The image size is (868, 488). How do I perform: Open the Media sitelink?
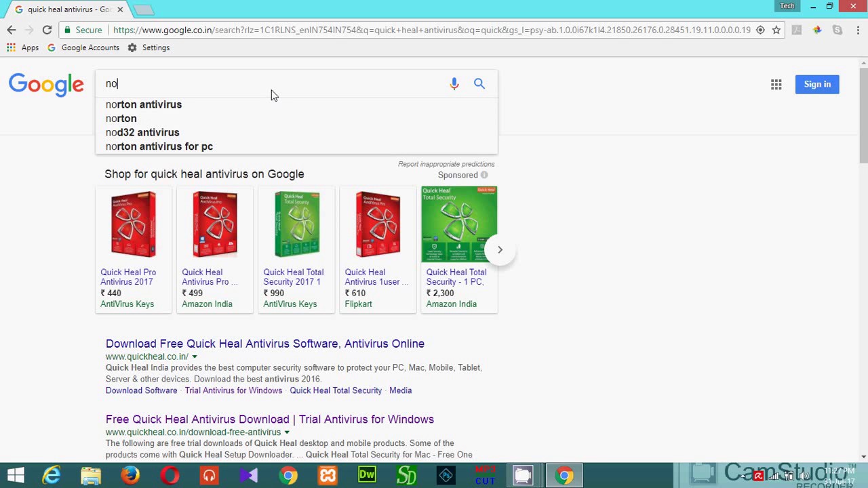(400, 390)
